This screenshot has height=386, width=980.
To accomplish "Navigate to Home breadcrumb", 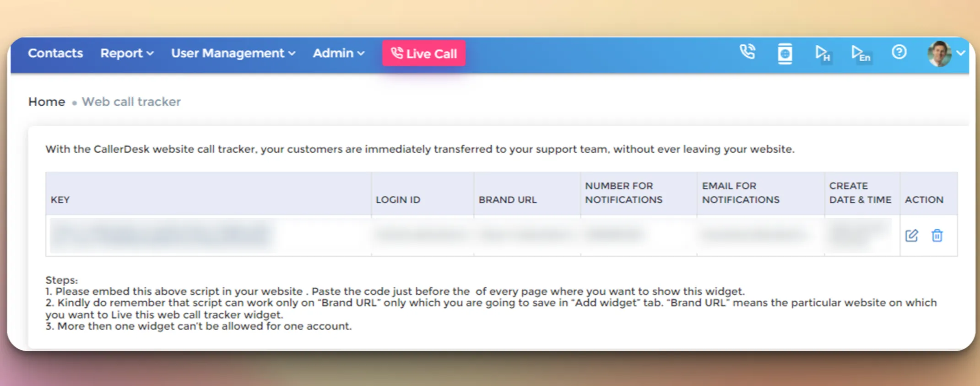I will (47, 102).
